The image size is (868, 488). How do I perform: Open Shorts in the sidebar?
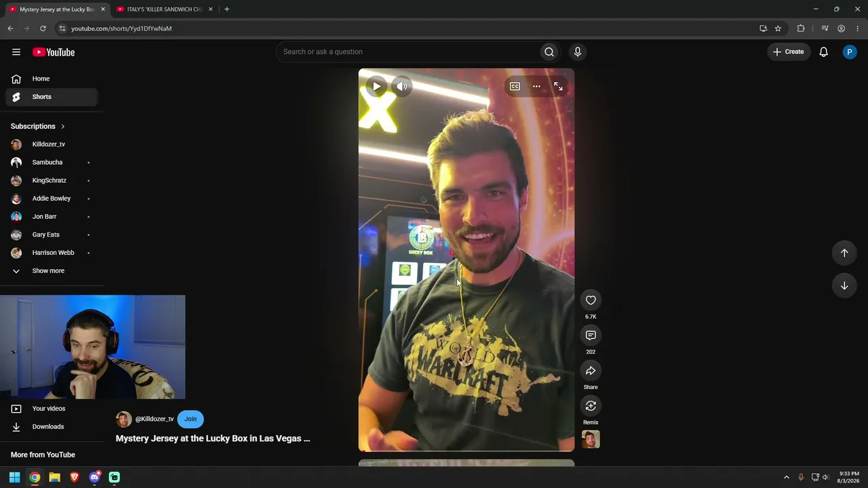pyautogui.click(x=52, y=97)
